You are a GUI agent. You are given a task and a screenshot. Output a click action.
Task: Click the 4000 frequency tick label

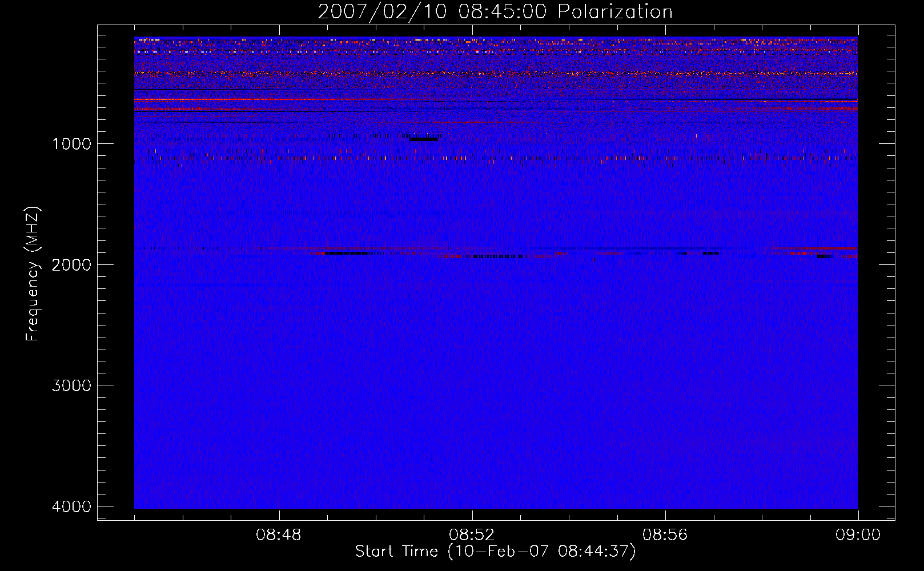click(71, 506)
